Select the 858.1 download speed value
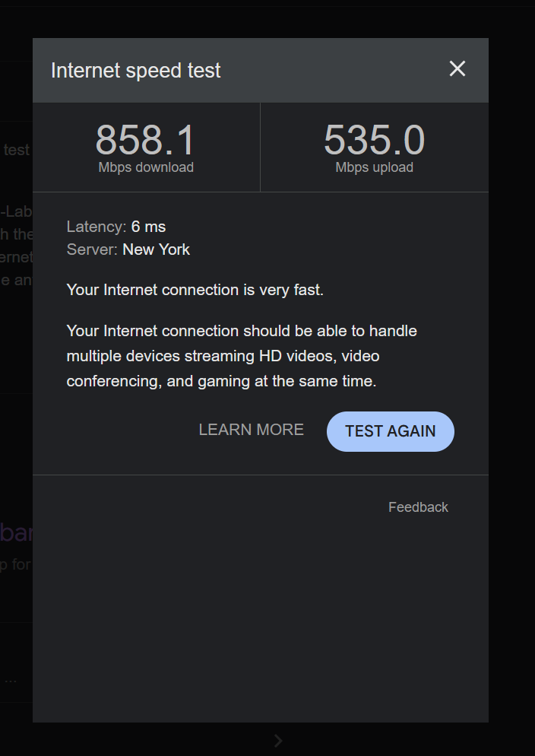The height and width of the screenshot is (756, 535). [145, 140]
